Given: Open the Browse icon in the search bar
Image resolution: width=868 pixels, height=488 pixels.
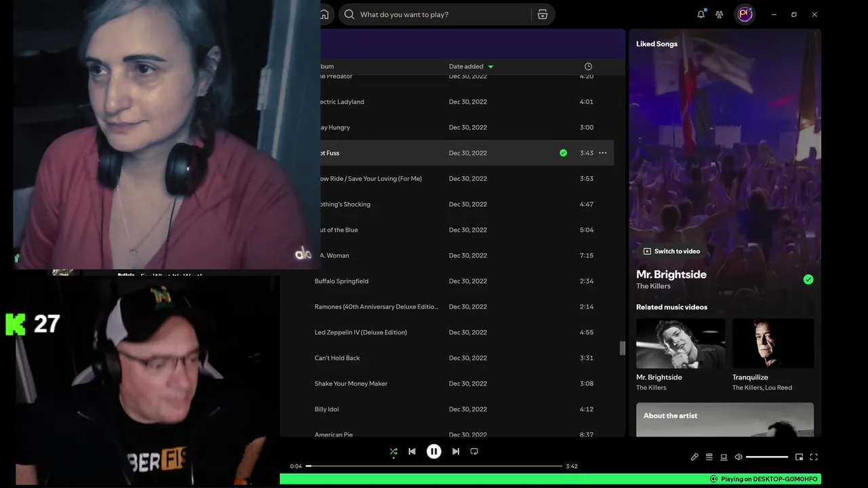Looking at the screenshot, I should coord(542,14).
